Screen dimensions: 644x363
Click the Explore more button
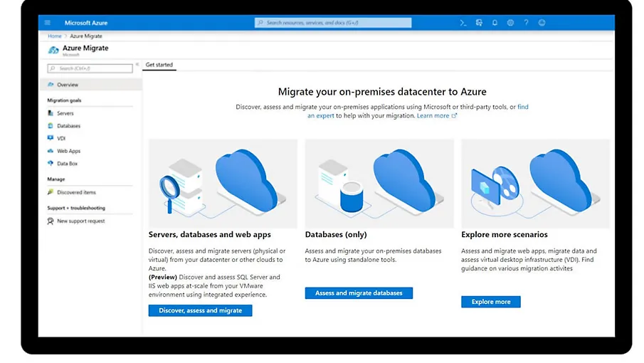click(491, 302)
